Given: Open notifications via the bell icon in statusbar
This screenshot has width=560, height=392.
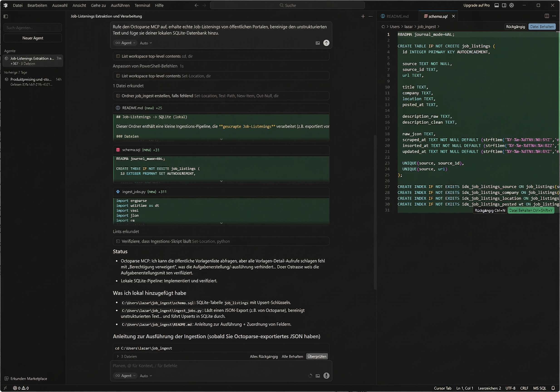Looking at the screenshot, I should pyautogui.click(x=553, y=388).
